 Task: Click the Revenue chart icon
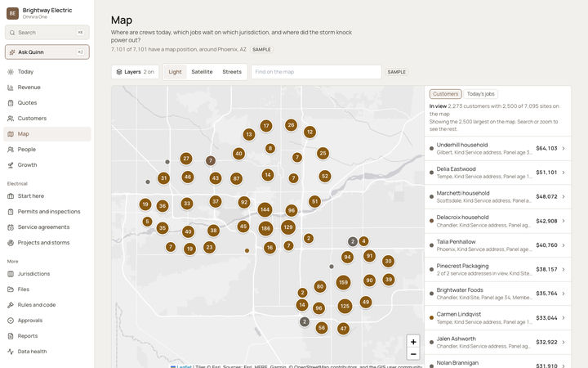pyautogui.click(x=11, y=88)
